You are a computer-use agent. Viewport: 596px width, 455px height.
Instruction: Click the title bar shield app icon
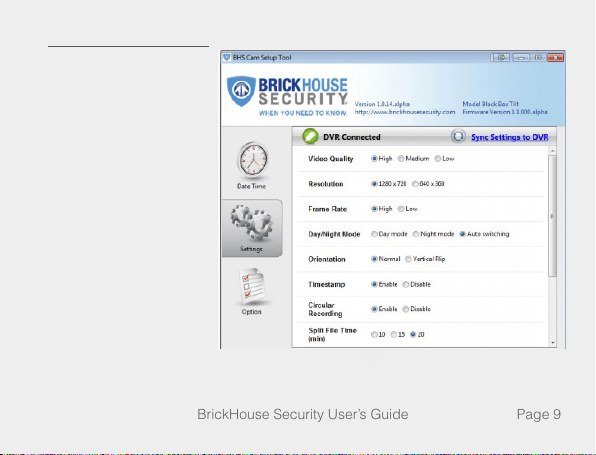(x=227, y=57)
